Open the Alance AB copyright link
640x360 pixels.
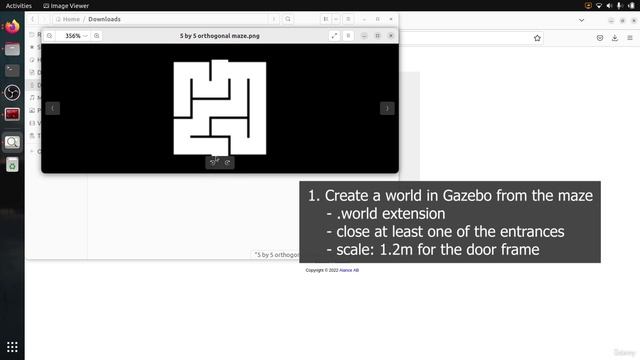[349, 270]
